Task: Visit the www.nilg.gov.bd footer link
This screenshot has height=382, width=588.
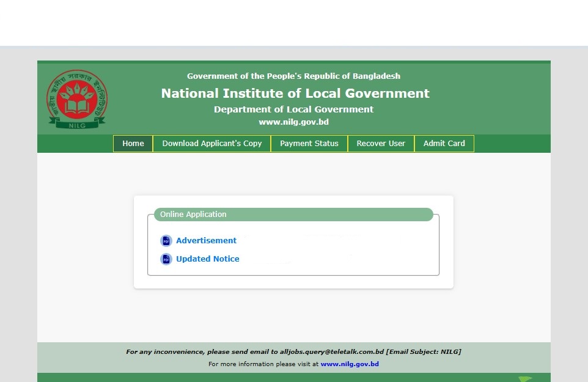Action: (x=350, y=364)
